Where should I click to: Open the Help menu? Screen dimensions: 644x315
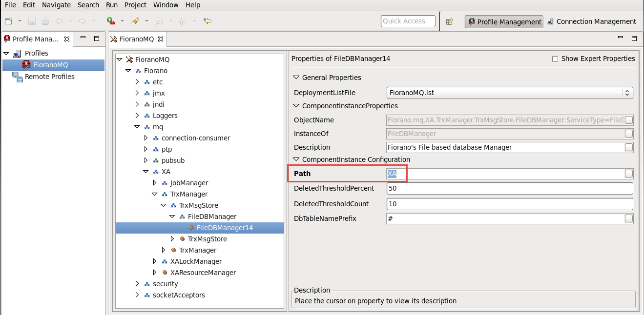pos(193,5)
